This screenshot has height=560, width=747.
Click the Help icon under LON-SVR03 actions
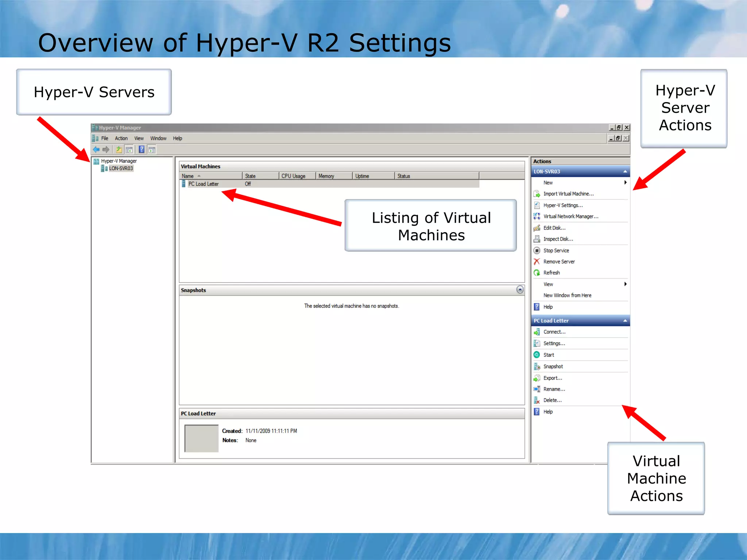click(x=537, y=307)
